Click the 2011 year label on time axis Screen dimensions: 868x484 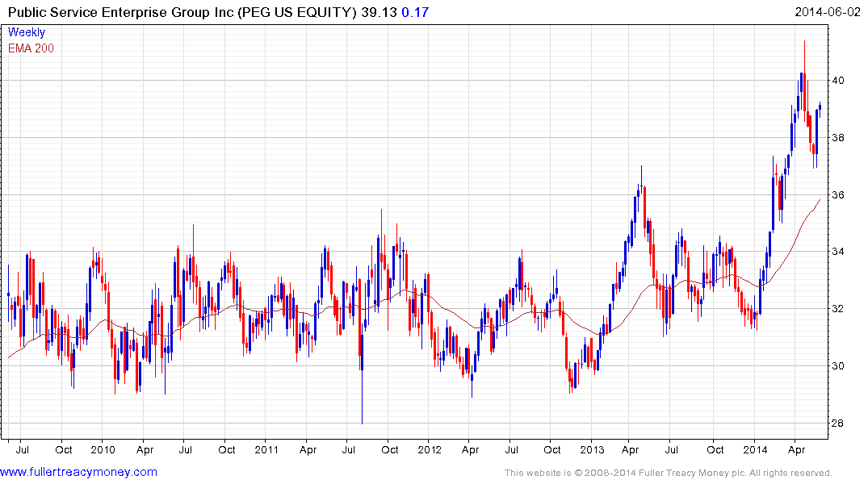(x=266, y=449)
